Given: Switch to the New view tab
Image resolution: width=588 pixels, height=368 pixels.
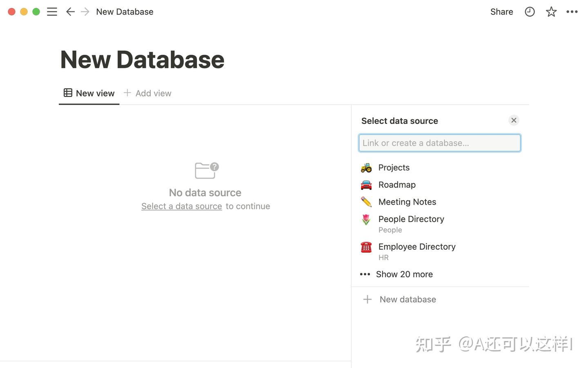Looking at the screenshot, I should click(x=95, y=93).
